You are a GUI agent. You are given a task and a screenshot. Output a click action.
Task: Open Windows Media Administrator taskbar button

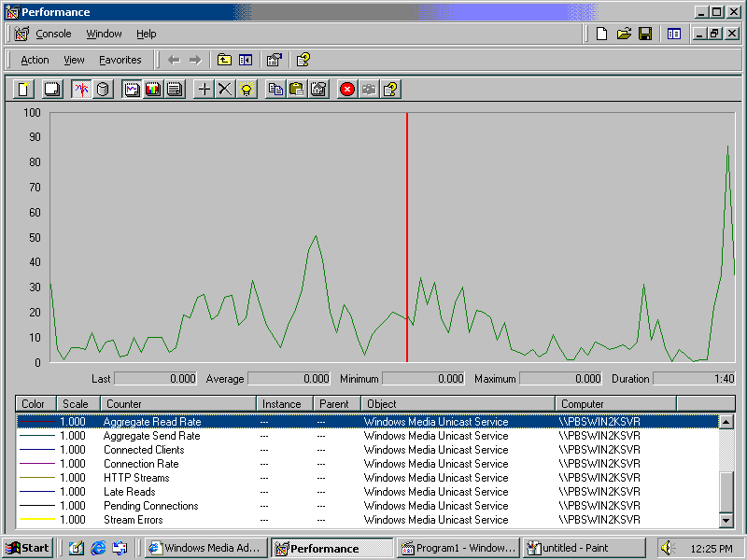tap(205, 548)
